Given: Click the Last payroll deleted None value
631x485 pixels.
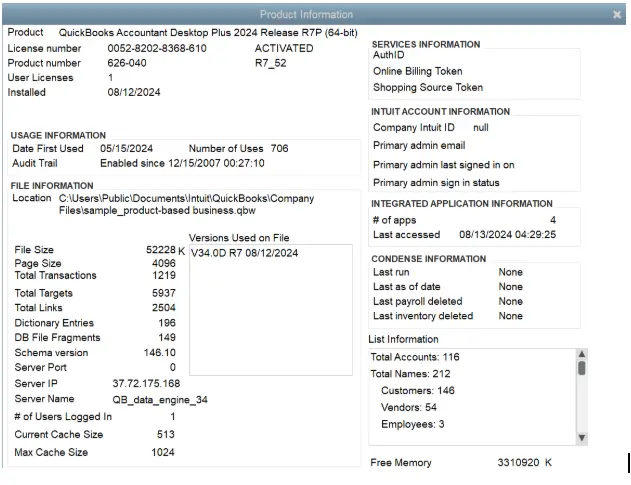Looking at the screenshot, I should pyautogui.click(x=510, y=301).
